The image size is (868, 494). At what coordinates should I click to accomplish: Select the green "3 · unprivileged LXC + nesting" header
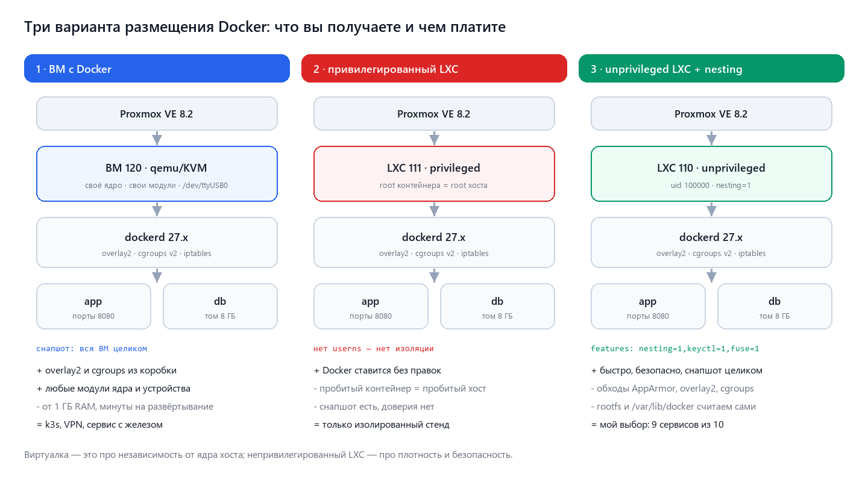pos(711,68)
